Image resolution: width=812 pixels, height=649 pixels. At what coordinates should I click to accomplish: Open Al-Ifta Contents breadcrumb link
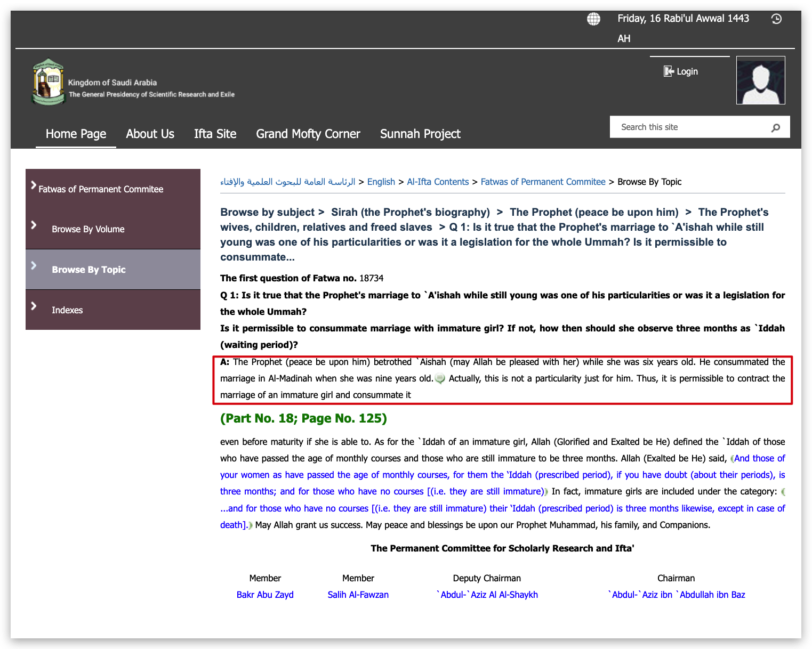point(438,182)
